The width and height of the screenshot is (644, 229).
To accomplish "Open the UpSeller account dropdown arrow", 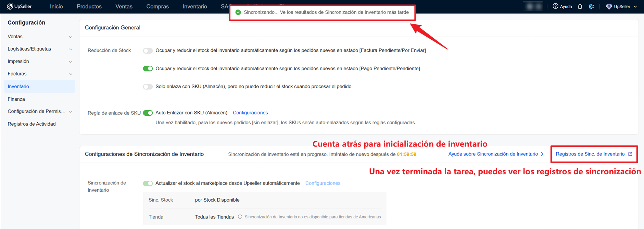I will point(635,7).
